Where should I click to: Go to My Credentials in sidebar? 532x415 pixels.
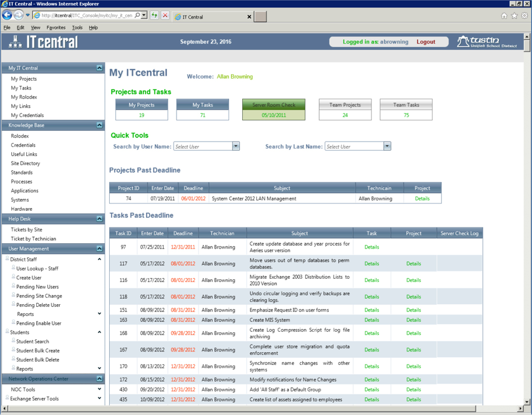(27, 115)
